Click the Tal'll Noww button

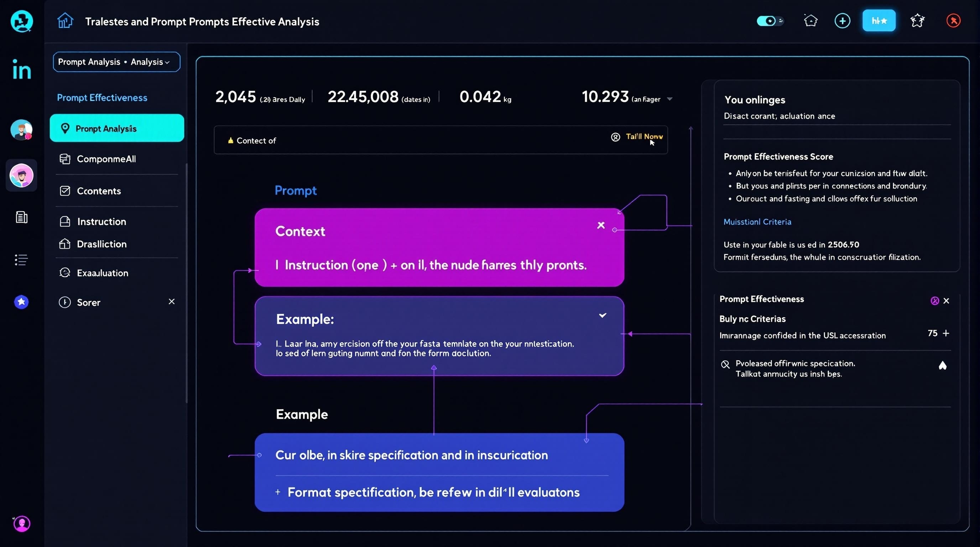644,136
